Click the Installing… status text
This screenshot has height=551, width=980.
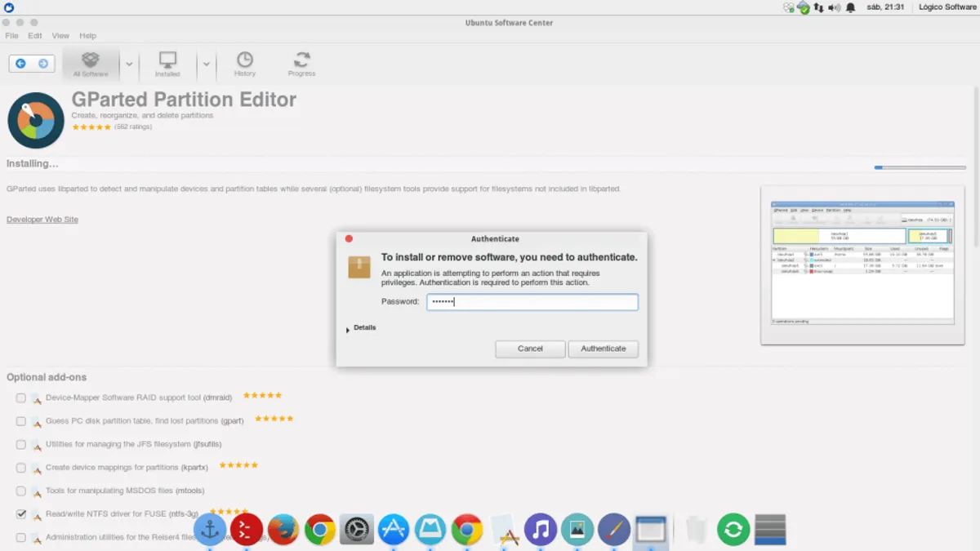click(x=33, y=164)
